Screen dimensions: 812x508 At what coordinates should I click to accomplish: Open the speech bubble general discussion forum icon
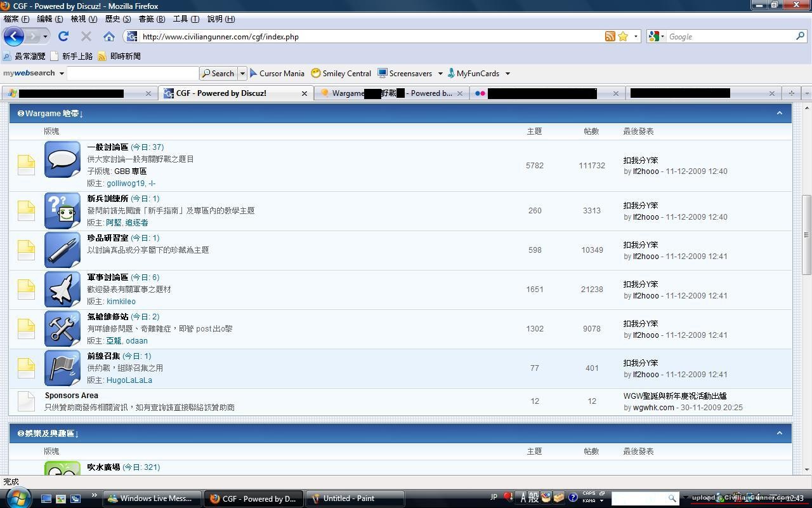click(x=62, y=159)
